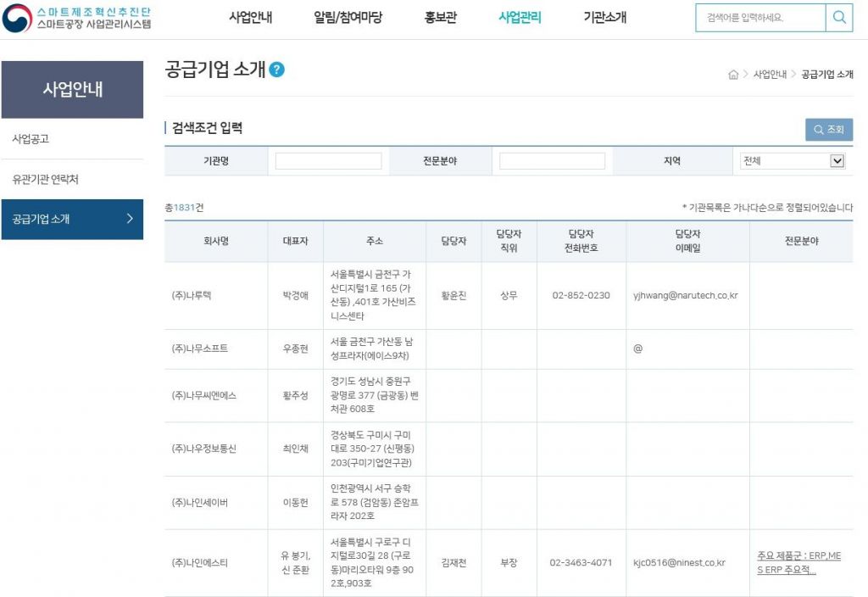The image size is (868, 597).
Task: Select the 사업관리 menu item
Action: coord(520,18)
